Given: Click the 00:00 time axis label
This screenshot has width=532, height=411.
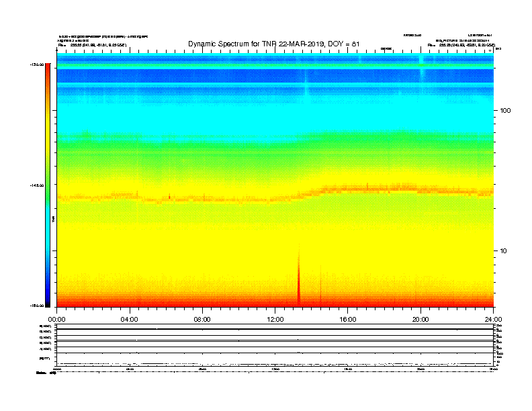Looking at the screenshot, I should point(56,320).
